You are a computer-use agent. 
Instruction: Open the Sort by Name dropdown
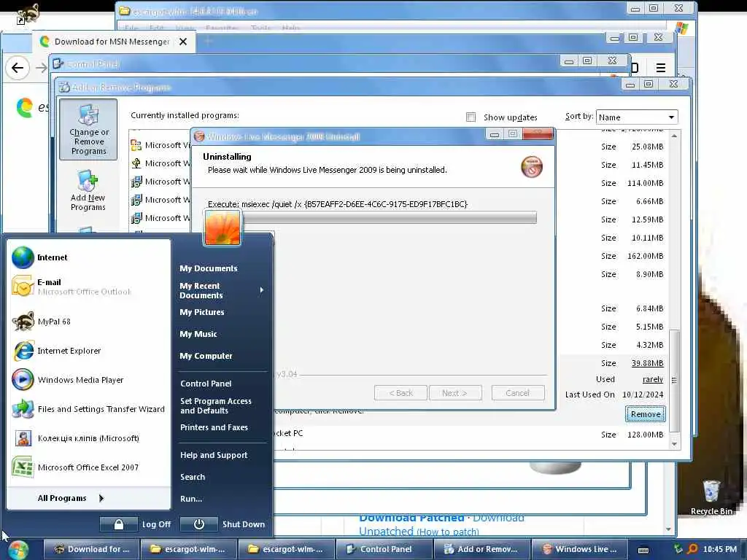636,117
